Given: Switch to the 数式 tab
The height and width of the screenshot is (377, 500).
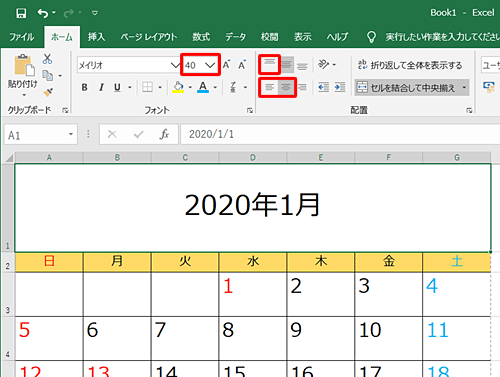Looking at the screenshot, I should pos(201,37).
